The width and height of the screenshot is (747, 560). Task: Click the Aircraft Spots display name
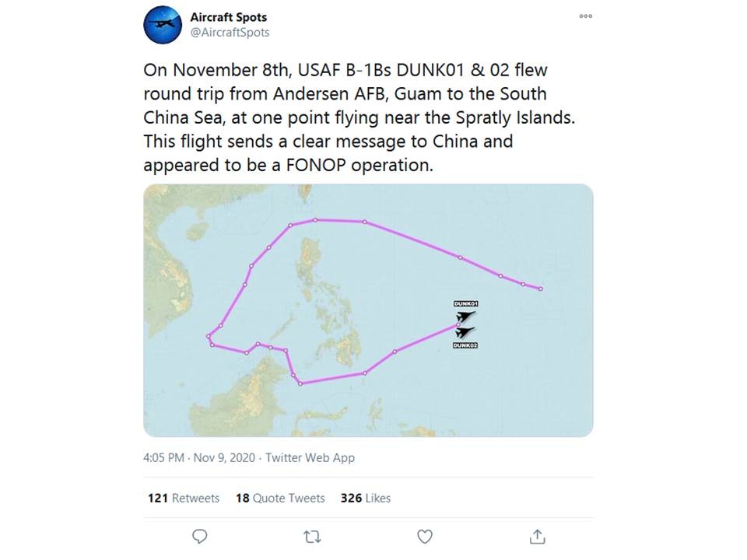(228, 17)
